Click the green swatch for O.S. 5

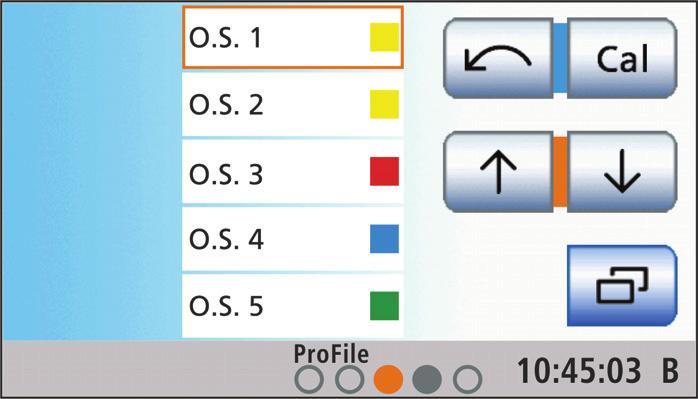[x=384, y=306]
